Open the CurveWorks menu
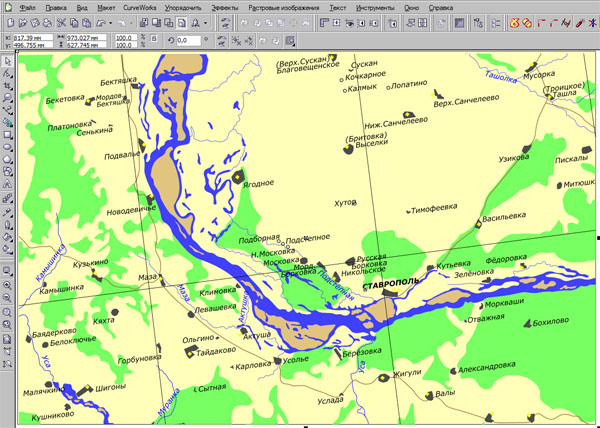 (139, 7)
